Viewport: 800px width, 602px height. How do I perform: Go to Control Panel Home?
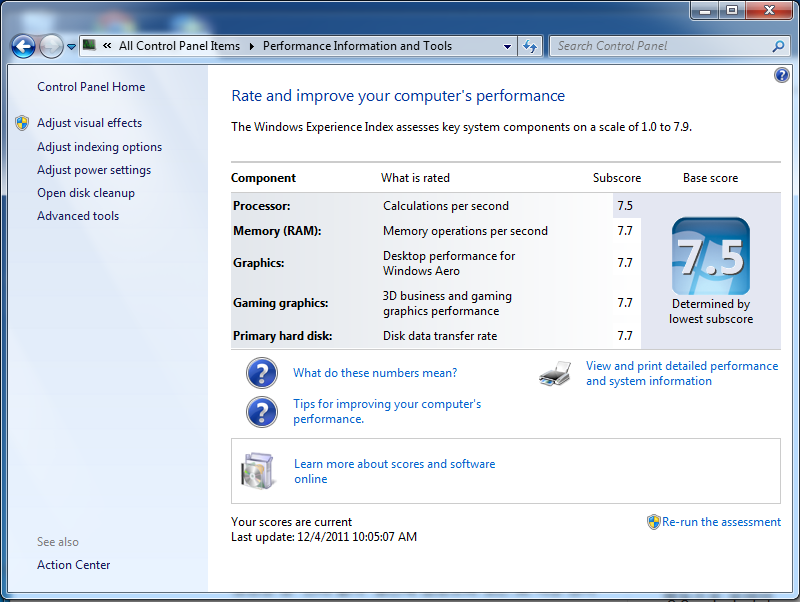click(91, 87)
